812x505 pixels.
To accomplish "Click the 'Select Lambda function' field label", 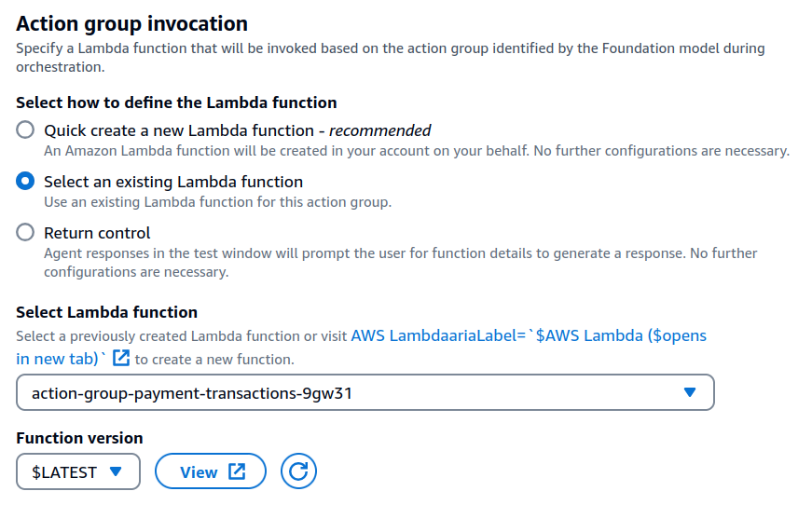I will (x=107, y=312).
